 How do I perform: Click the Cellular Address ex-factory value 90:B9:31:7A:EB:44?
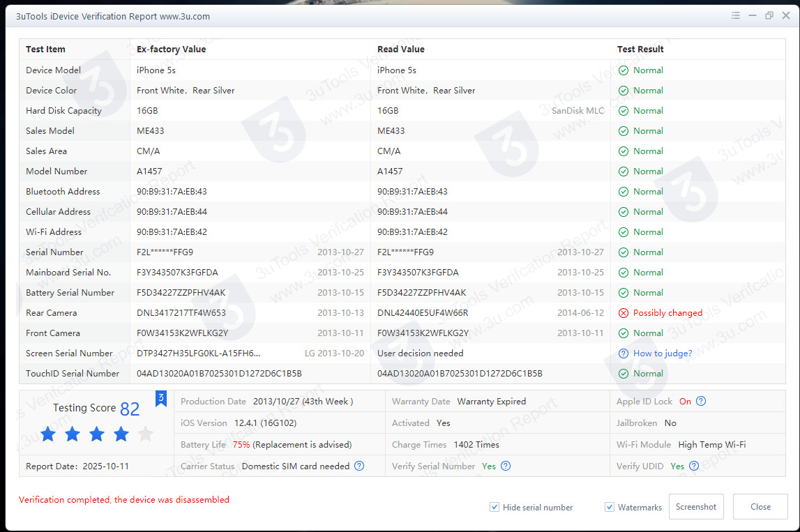pos(172,212)
